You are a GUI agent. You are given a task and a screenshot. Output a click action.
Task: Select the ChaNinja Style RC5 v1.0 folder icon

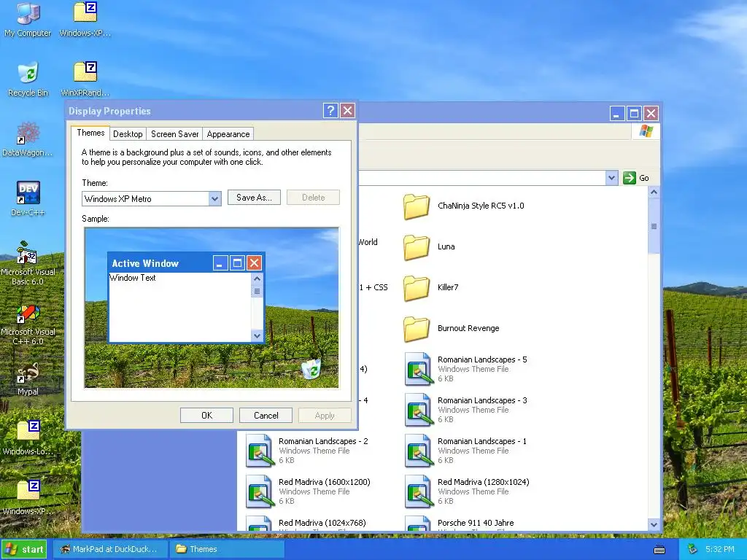(416, 206)
